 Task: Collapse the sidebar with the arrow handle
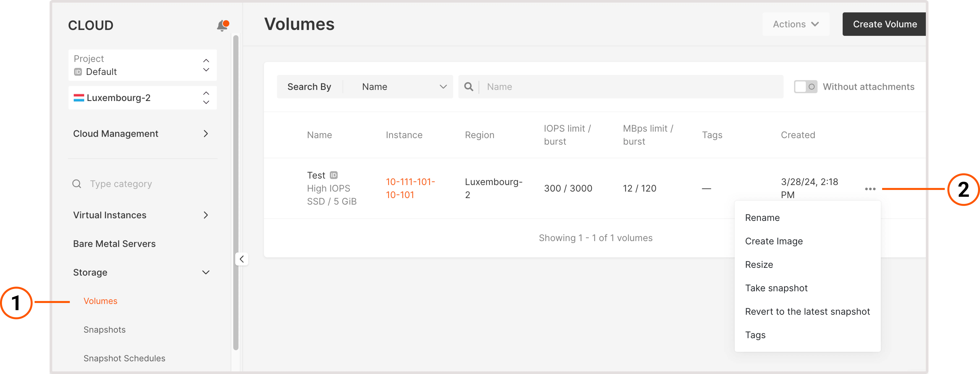click(x=242, y=259)
